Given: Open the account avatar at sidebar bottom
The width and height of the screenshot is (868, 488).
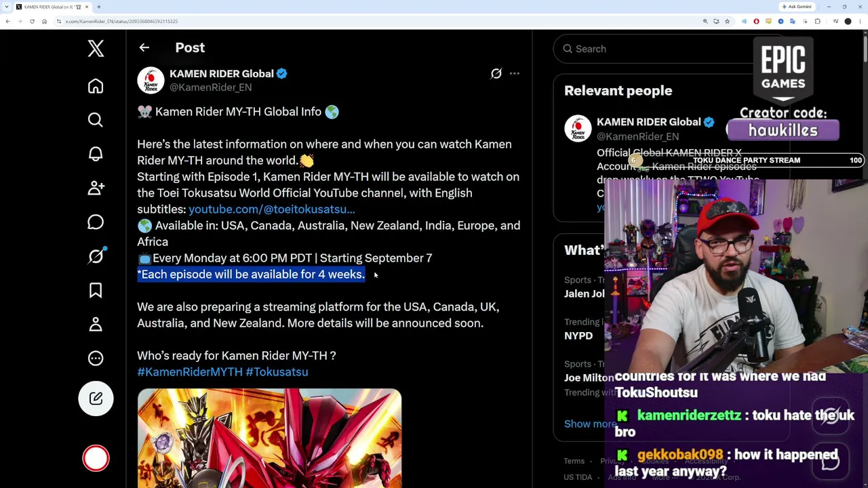Looking at the screenshot, I should point(96,458).
